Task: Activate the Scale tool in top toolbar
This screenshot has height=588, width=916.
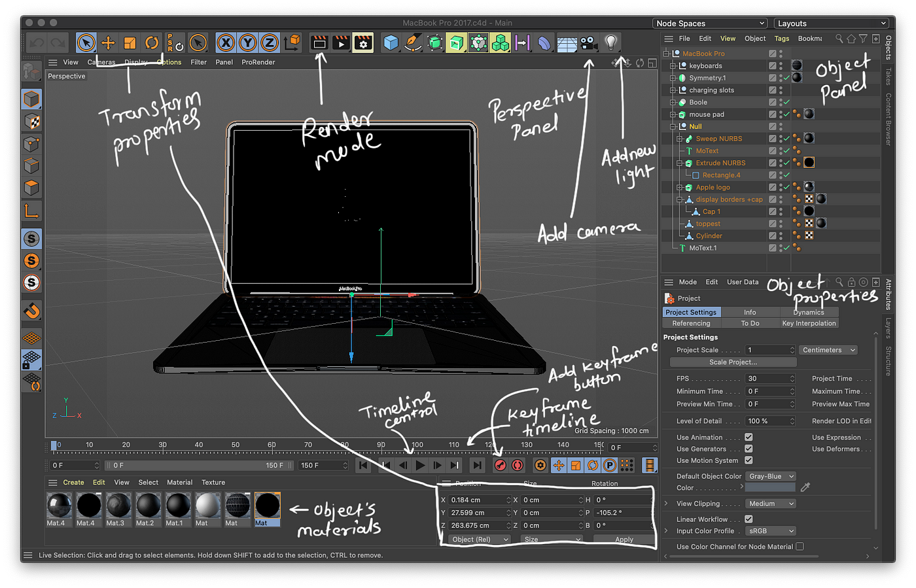Action: (130, 43)
